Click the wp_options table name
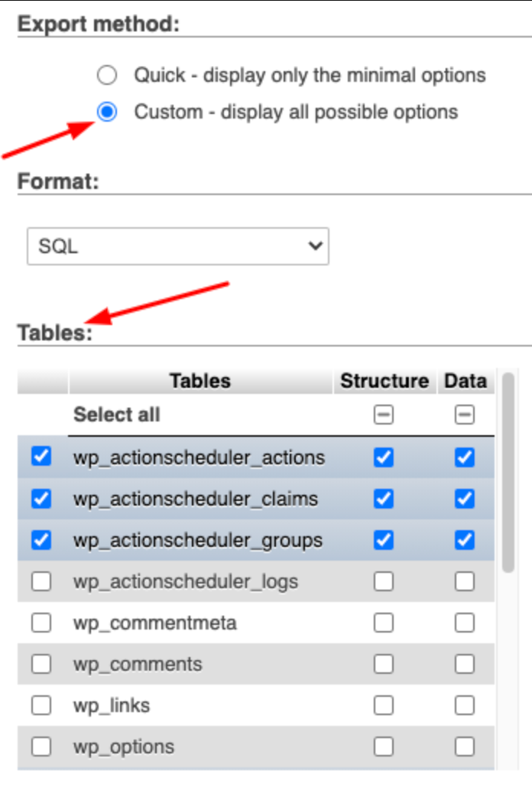Image resolution: width=532 pixels, height=797 pixels. point(124,747)
